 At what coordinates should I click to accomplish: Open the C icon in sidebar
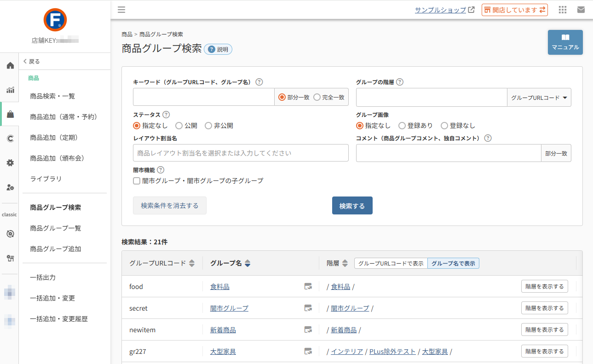coord(10,139)
